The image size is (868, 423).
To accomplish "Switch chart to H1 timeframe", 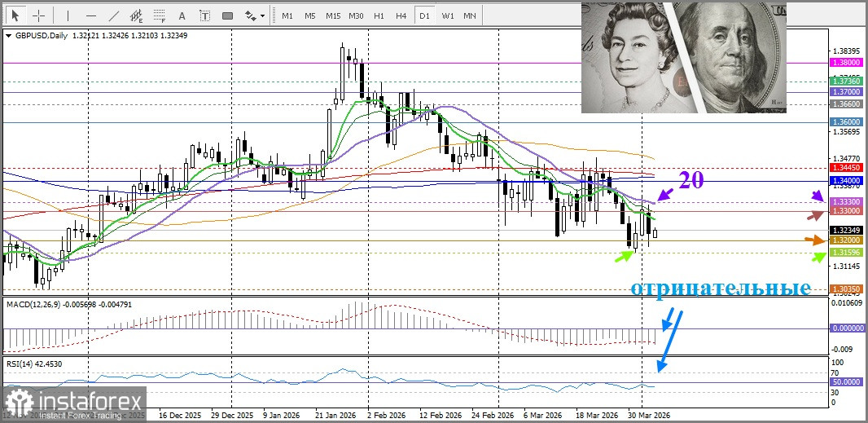I will coord(379,15).
